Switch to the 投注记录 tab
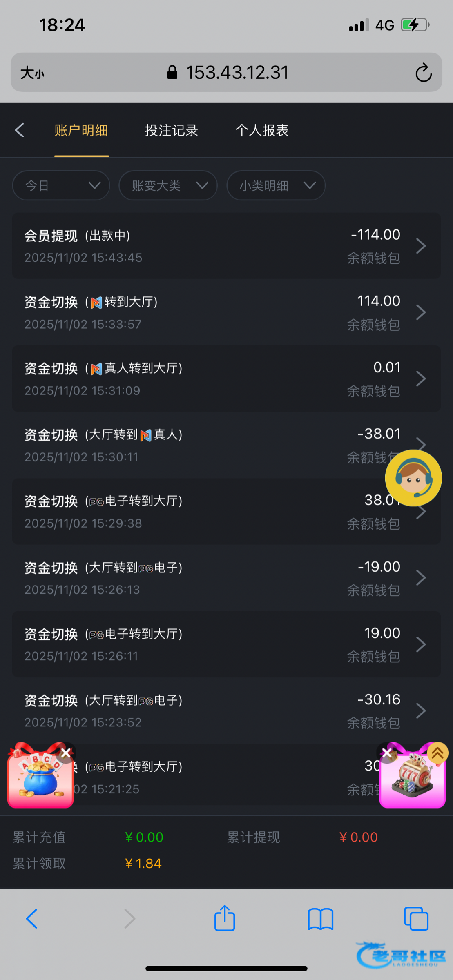 [172, 130]
